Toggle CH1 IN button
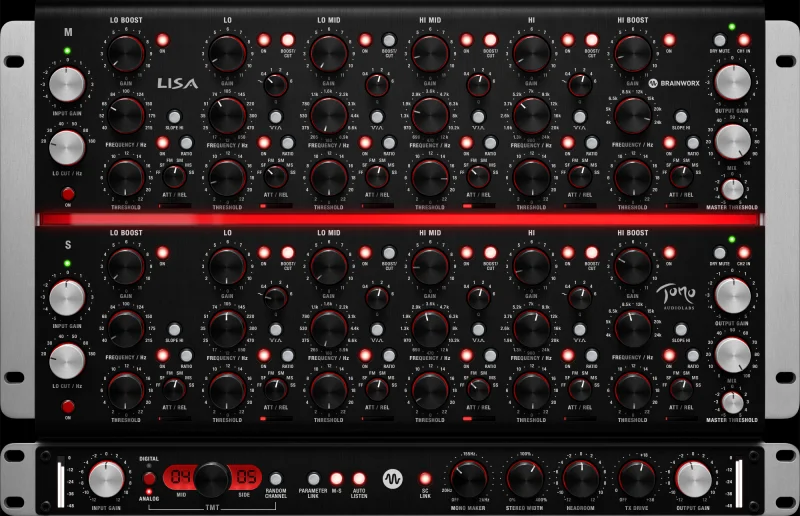 coord(743,40)
